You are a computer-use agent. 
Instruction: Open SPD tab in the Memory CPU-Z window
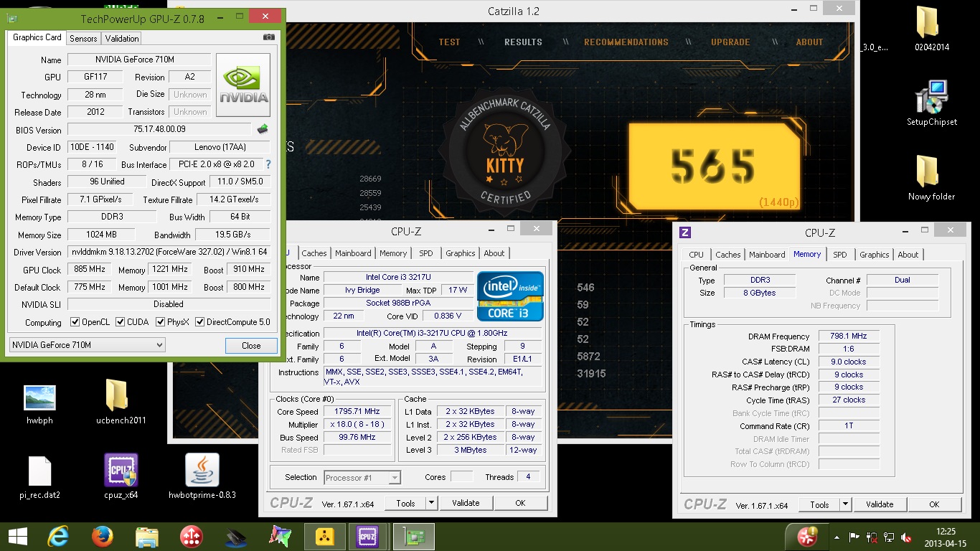[x=840, y=255]
